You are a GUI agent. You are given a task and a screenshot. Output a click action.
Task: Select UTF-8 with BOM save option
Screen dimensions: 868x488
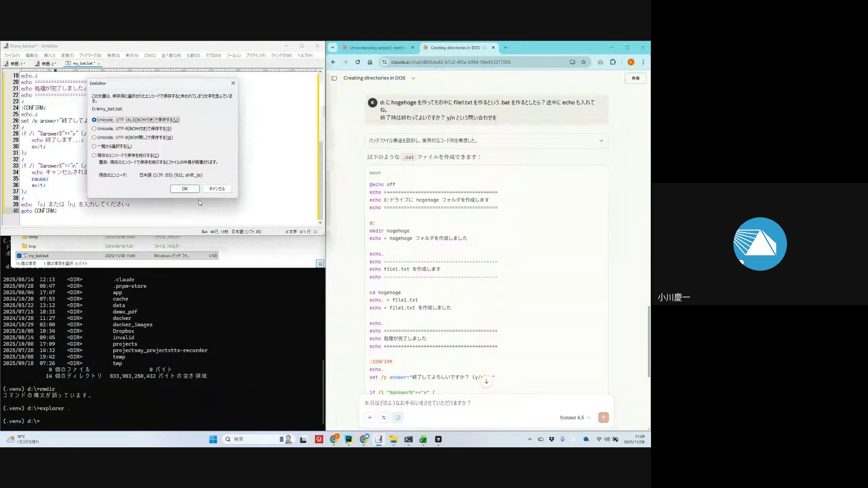pos(94,129)
